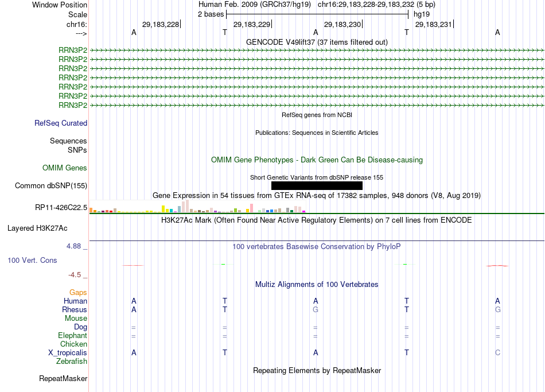Click the 4.88 PhyloP upper limit value

(x=73, y=246)
